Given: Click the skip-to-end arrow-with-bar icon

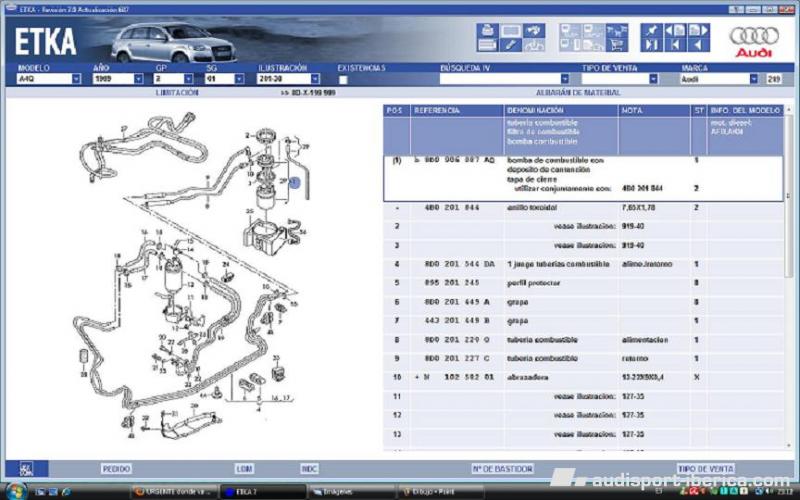Looking at the screenshot, I should coord(652,45).
